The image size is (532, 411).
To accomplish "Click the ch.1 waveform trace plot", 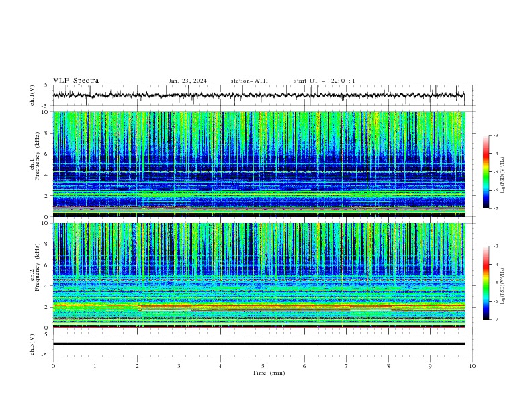I will 259,95.
